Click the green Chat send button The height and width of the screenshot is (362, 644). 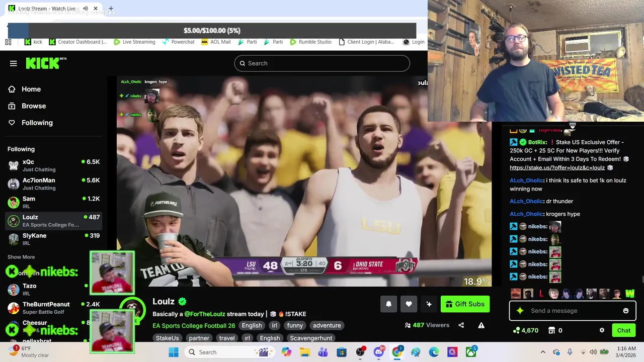pyautogui.click(x=624, y=330)
